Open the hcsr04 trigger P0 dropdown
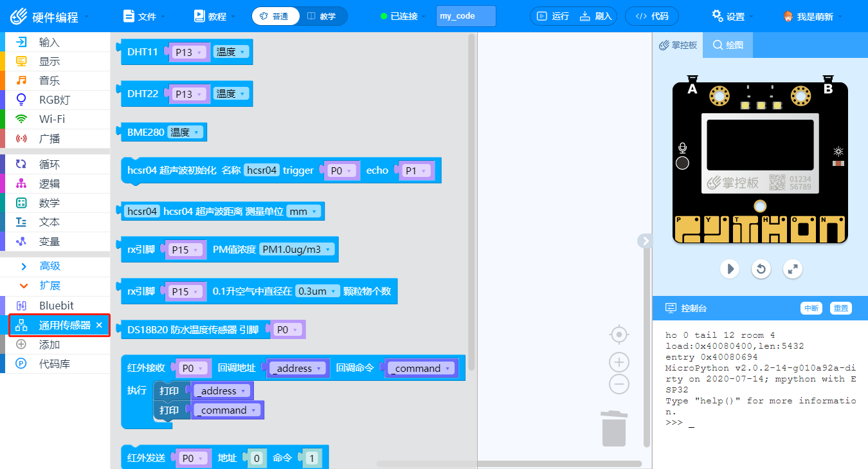The width and height of the screenshot is (868, 469). coord(341,171)
